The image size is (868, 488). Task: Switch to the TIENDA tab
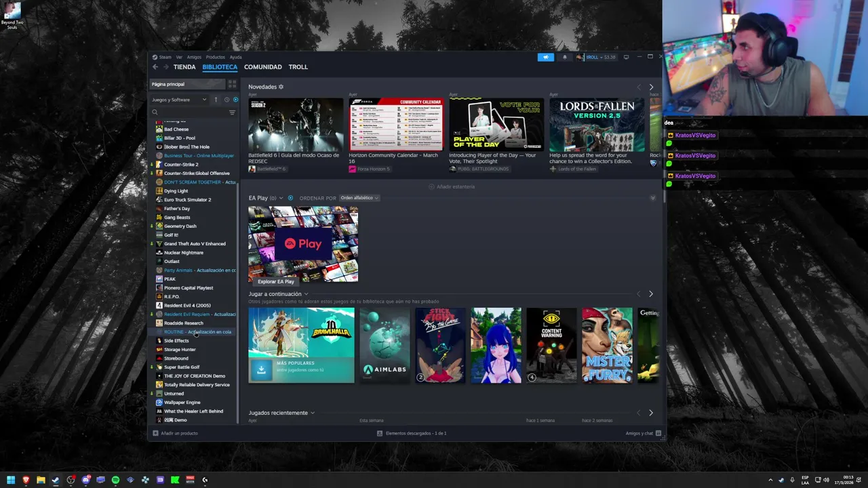(x=184, y=67)
